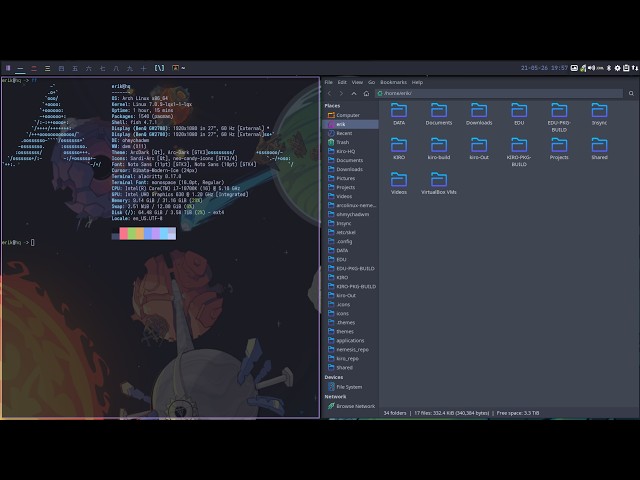Open the Shared folder icon in main pane
The image size is (640, 480).
pos(599,149)
